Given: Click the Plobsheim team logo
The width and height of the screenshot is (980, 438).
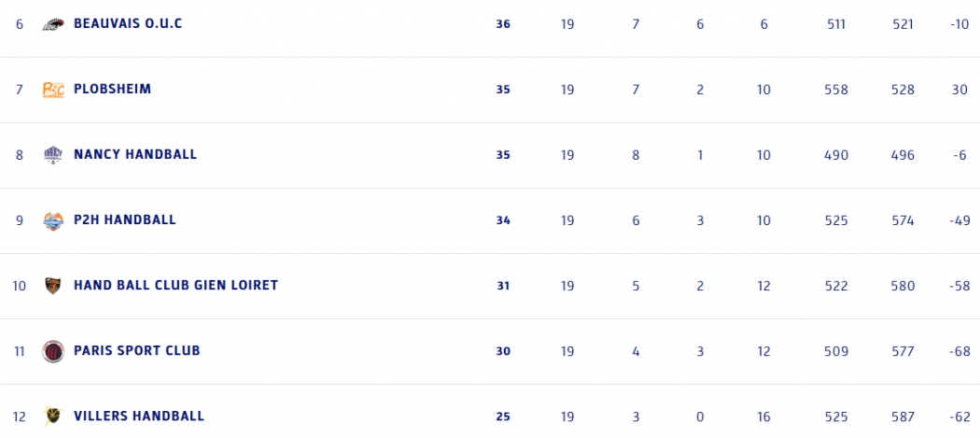Looking at the screenshot, I should point(53,90).
